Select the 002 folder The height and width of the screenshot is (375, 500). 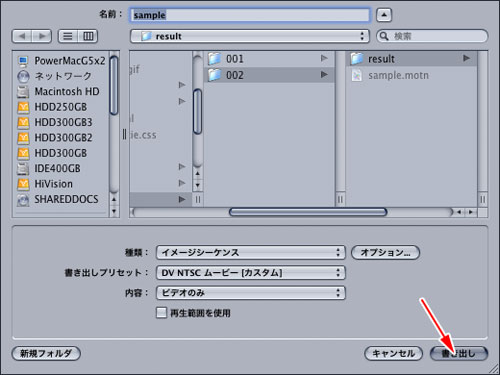269,75
